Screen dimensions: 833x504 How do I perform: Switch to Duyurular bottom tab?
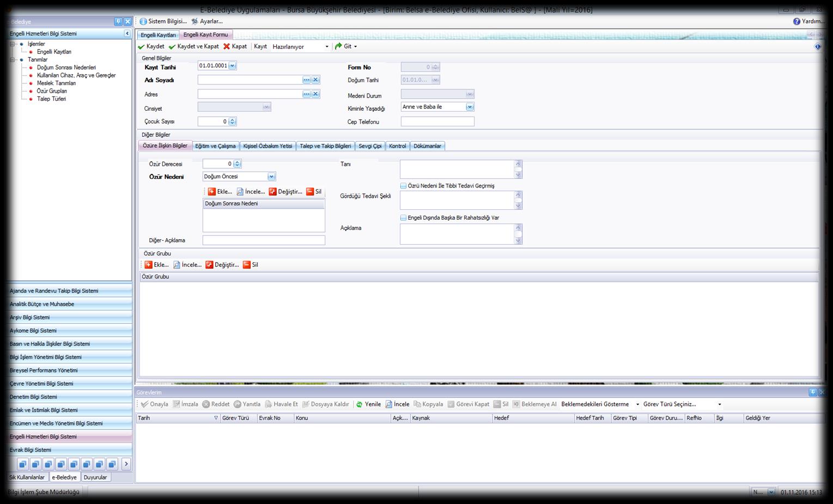tap(95, 477)
